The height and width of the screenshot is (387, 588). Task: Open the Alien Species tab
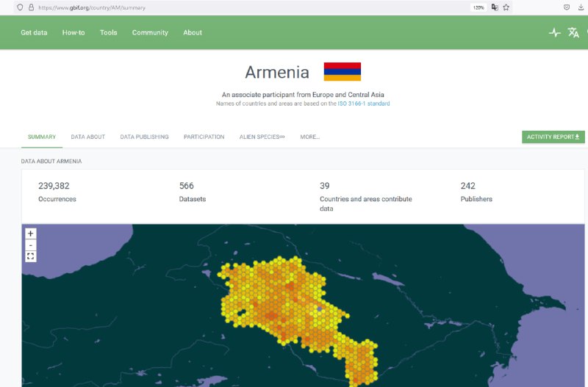click(262, 137)
